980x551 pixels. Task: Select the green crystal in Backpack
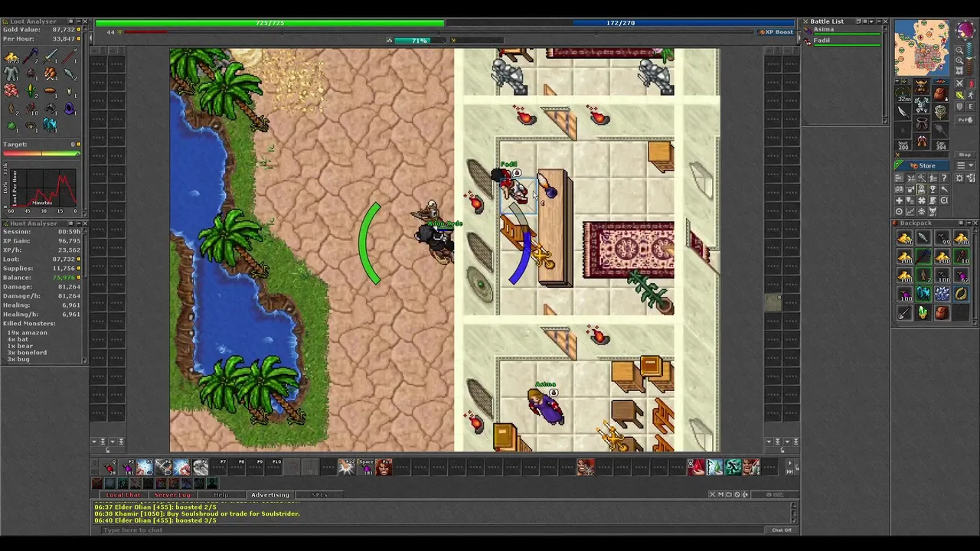pyautogui.click(x=923, y=312)
